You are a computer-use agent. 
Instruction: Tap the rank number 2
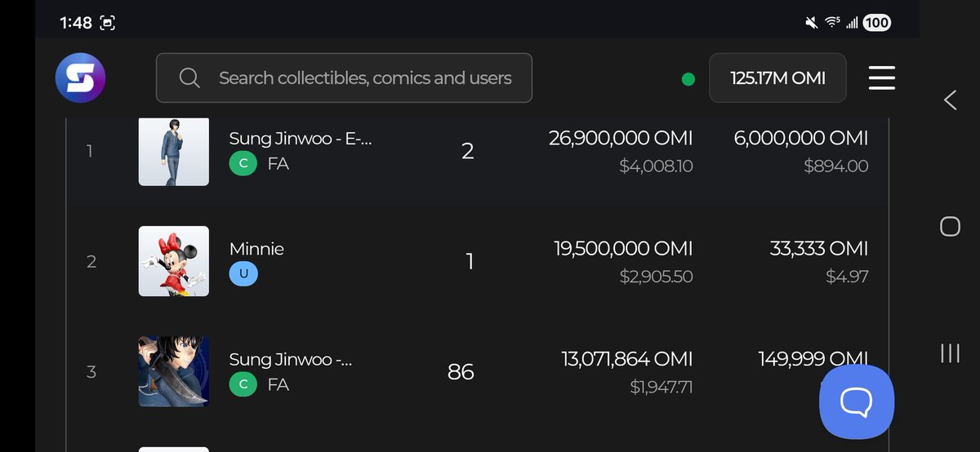coord(91,262)
